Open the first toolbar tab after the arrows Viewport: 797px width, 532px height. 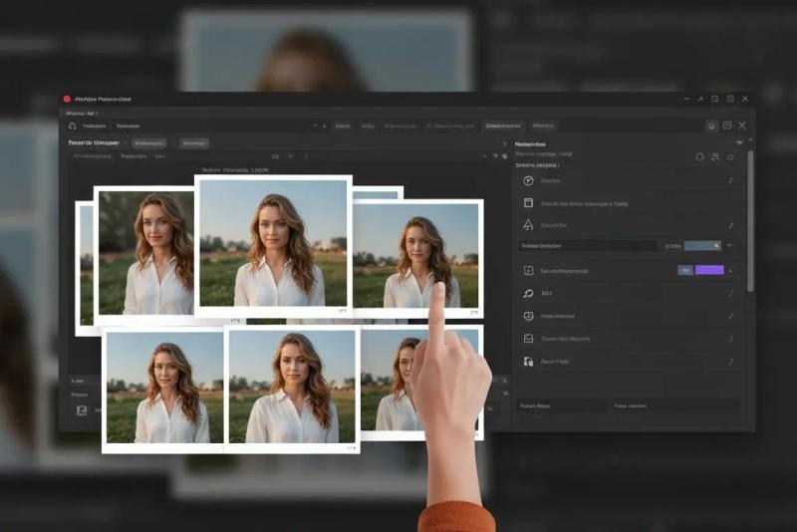pyautogui.click(x=343, y=126)
